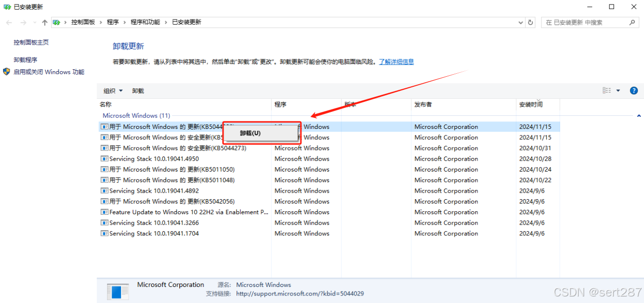Open 控制面板主页 link
Image resolution: width=644 pixels, height=303 pixels.
click(31, 43)
